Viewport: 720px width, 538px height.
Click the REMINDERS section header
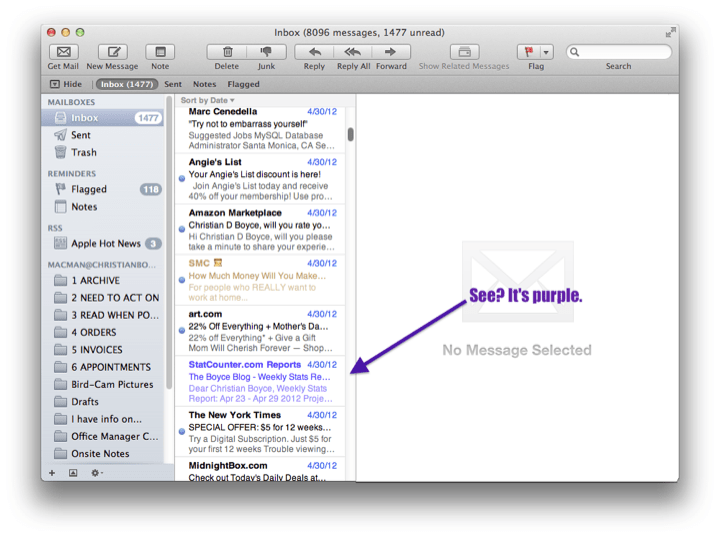click(x=72, y=174)
